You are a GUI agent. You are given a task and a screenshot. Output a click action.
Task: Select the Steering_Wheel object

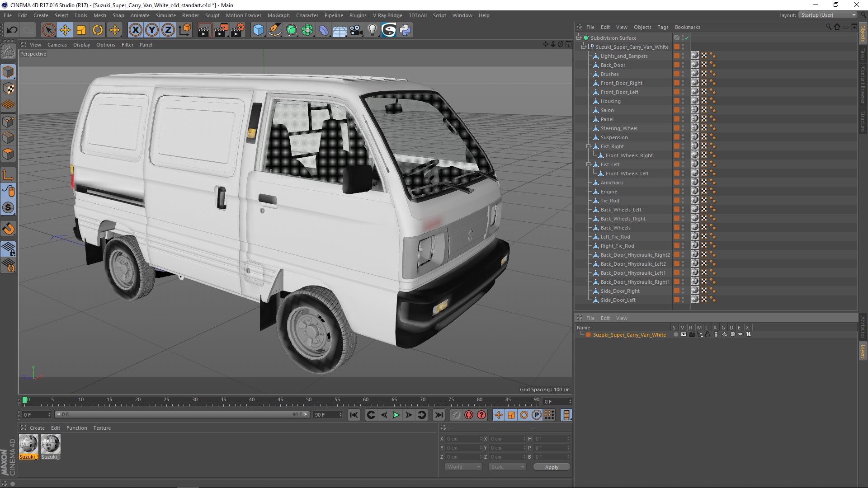point(619,128)
